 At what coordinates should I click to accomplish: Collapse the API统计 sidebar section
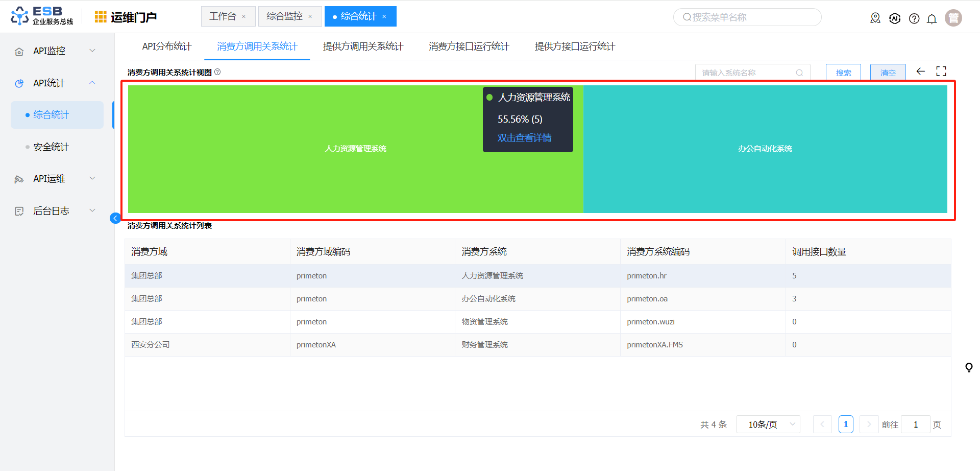[x=56, y=83]
